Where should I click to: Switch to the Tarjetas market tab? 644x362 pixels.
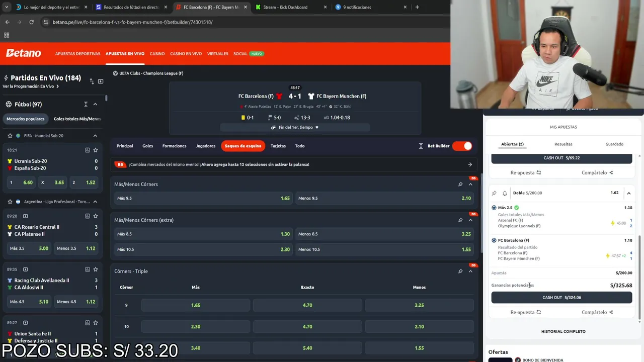point(278,146)
